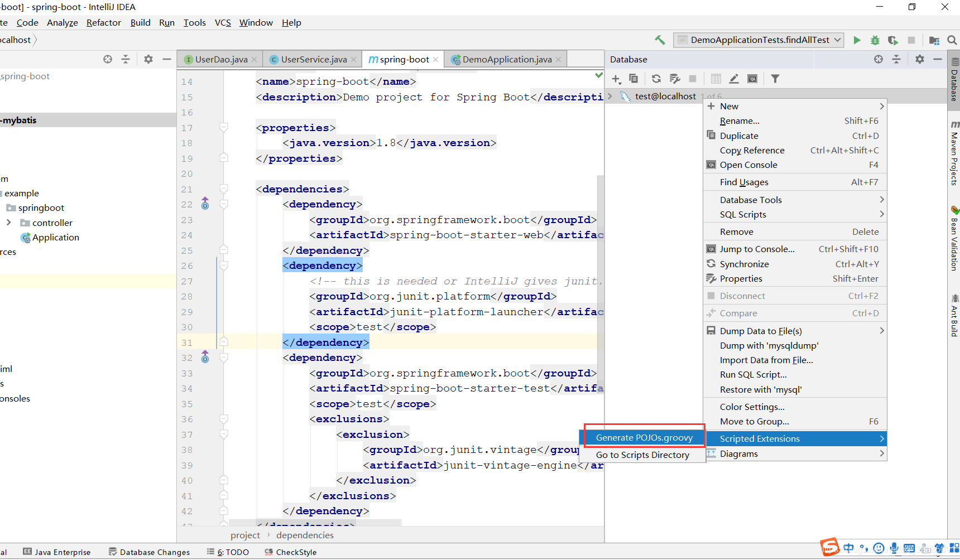Open the run configurations dropdown
Screen dimensions: 960x560
pos(758,40)
